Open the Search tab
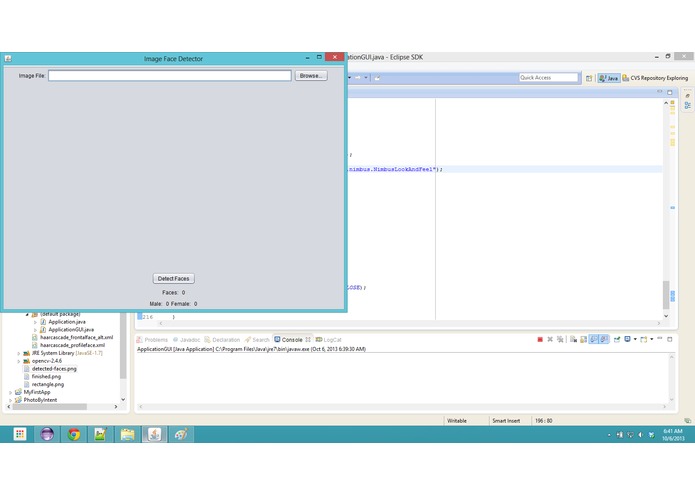Image resolution: width=695 pixels, height=494 pixels. click(x=257, y=340)
